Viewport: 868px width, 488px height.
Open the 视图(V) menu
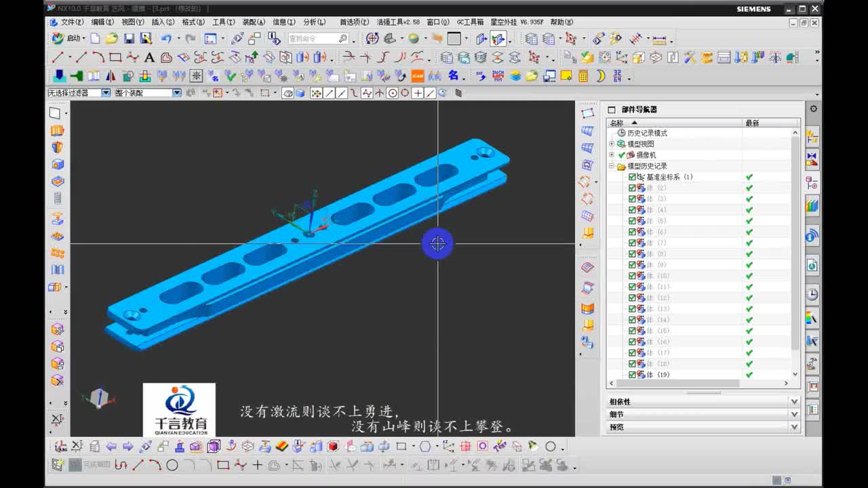point(133,22)
